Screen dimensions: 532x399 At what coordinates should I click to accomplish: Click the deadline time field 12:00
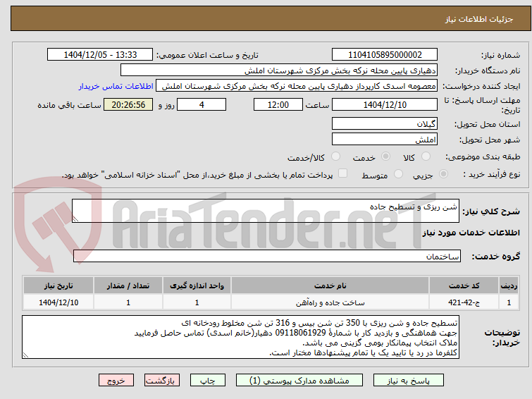tap(278, 104)
